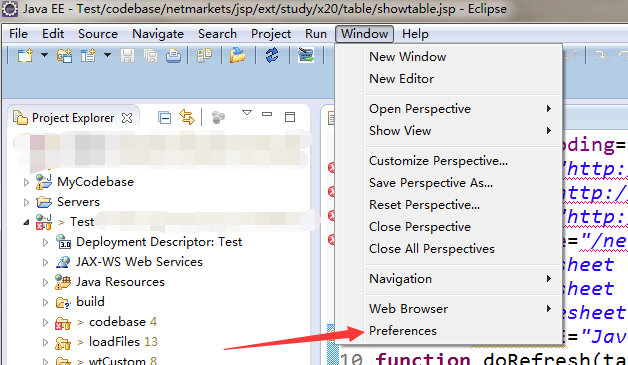Image resolution: width=628 pixels, height=365 pixels.
Task: Click the blue-arrow open folder toolbar icon
Action: coord(238,55)
